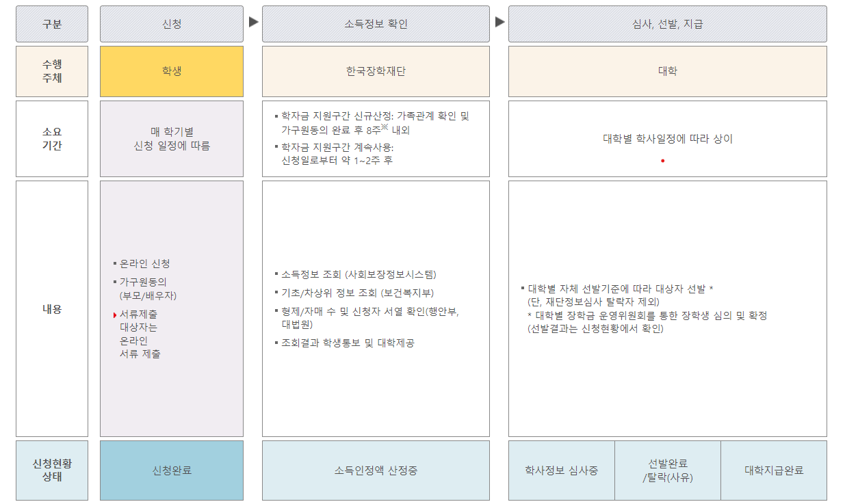
Task: Click the 선발완료 /탈락(사유) status cell
Action: pos(668,470)
